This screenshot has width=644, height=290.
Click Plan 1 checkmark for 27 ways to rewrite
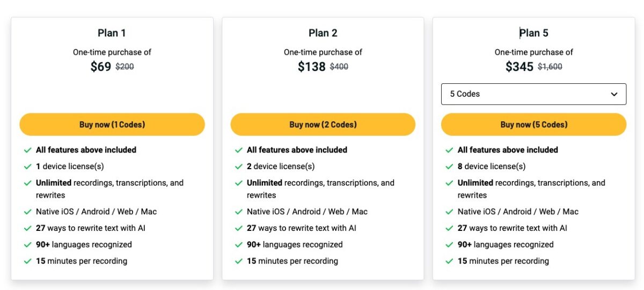[x=27, y=228]
